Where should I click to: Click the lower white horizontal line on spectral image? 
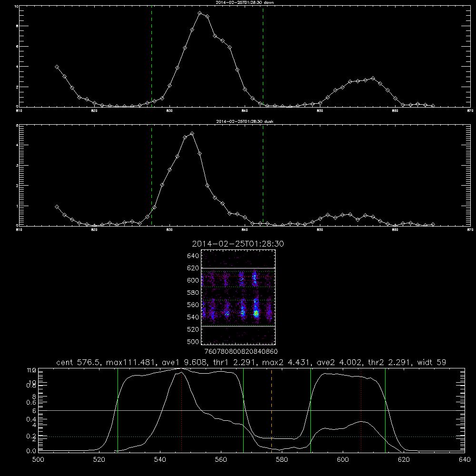click(x=238, y=327)
